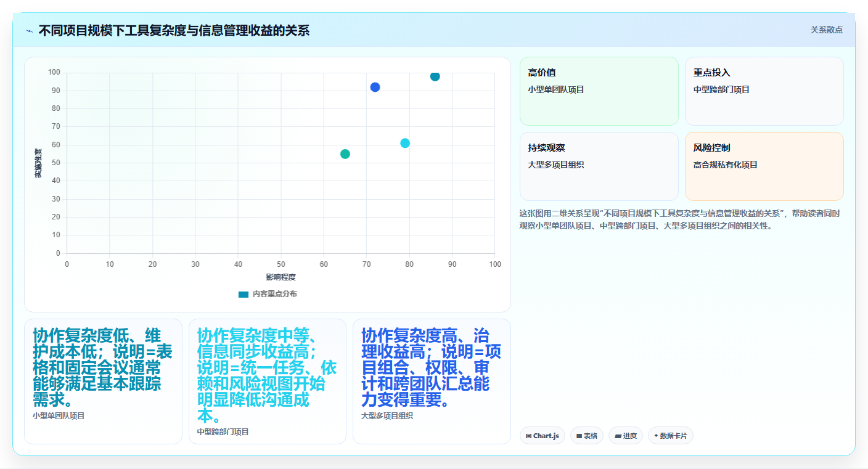This screenshot has height=469, width=868.
Task: Click the 协作复杂度低 summary card
Action: point(103,381)
